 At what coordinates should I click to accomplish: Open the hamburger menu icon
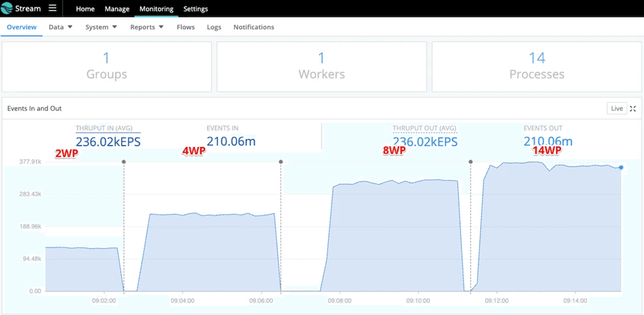pyautogui.click(x=52, y=9)
